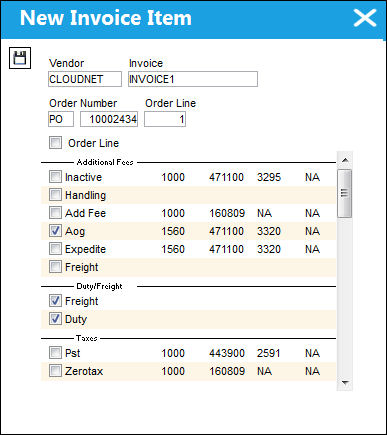Image resolution: width=387 pixels, height=435 pixels.
Task: Click 160809 in the Add Fee row
Action: click(x=227, y=213)
